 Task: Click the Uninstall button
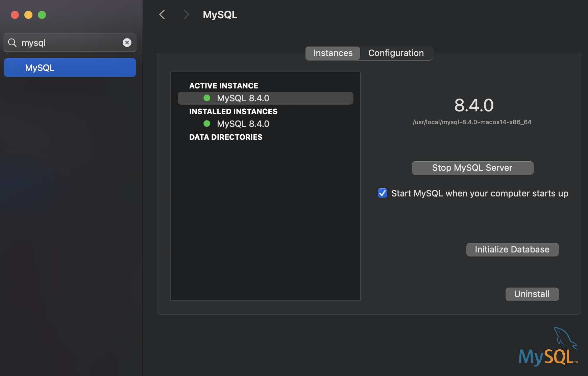(532, 294)
